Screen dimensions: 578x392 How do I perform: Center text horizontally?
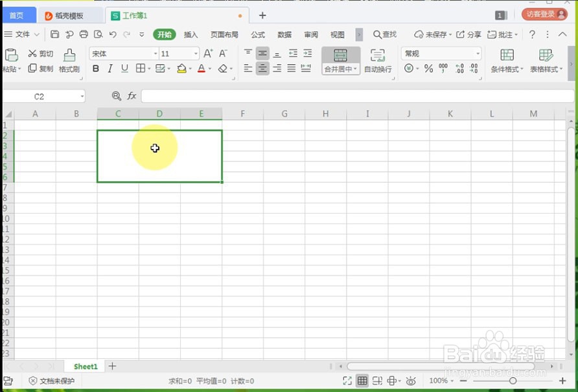[x=262, y=68]
